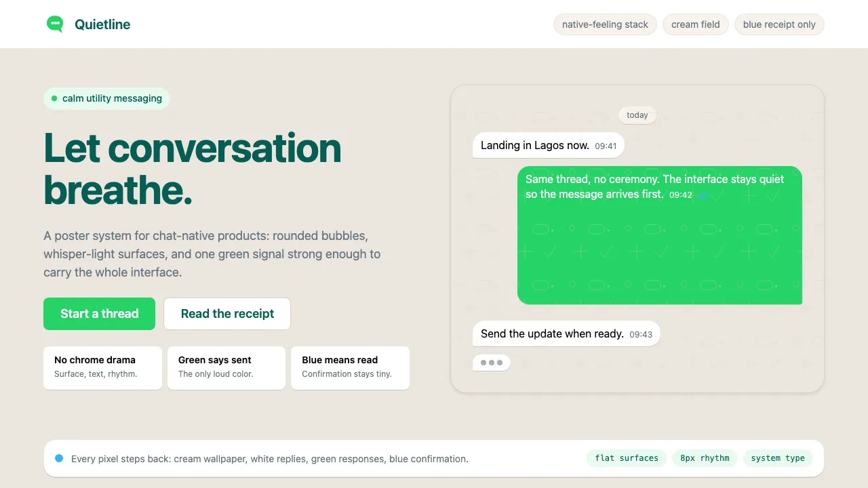Open the "Read the receipt" button
This screenshot has width=868, height=488.
[x=227, y=314]
